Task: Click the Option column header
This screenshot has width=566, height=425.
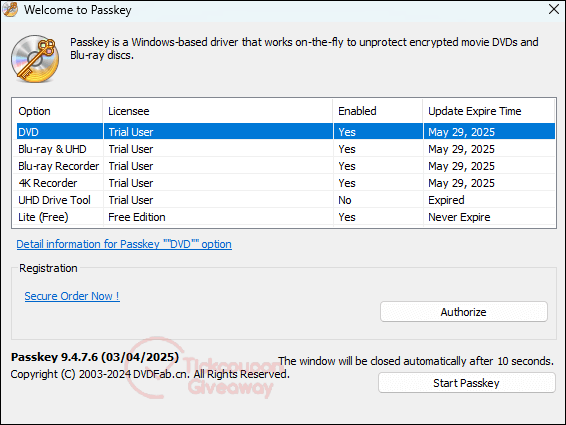Action: 58,111
